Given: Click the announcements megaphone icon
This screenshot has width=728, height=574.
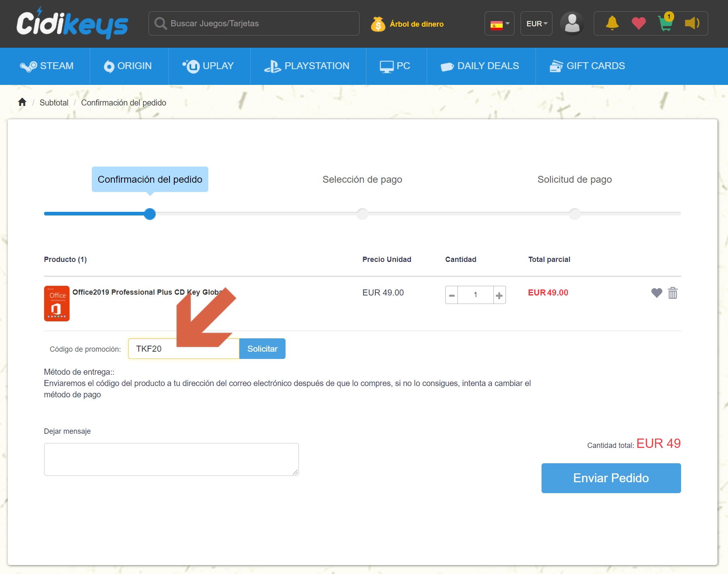Looking at the screenshot, I should click(x=692, y=23).
